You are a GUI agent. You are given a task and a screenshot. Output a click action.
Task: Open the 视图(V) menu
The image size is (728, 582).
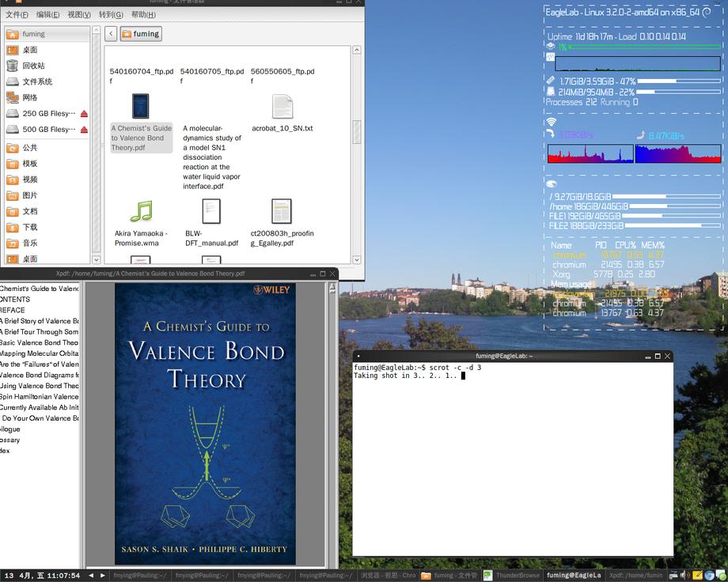coord(79,14)
